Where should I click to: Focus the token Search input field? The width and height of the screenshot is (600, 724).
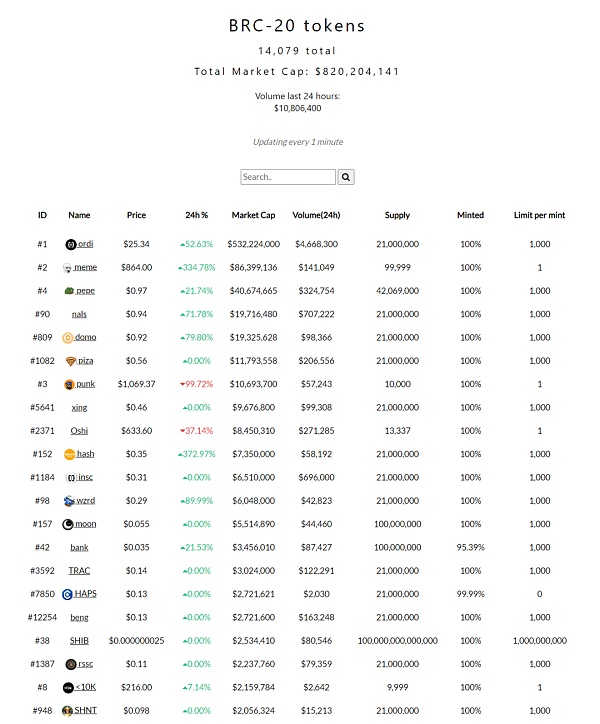pos(288,177)
